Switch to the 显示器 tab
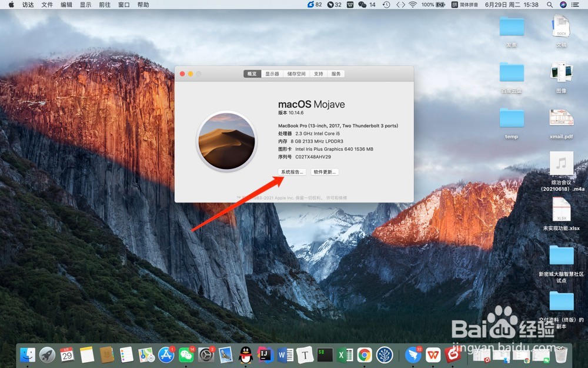588x368 pixels. [x=272, y=74]
